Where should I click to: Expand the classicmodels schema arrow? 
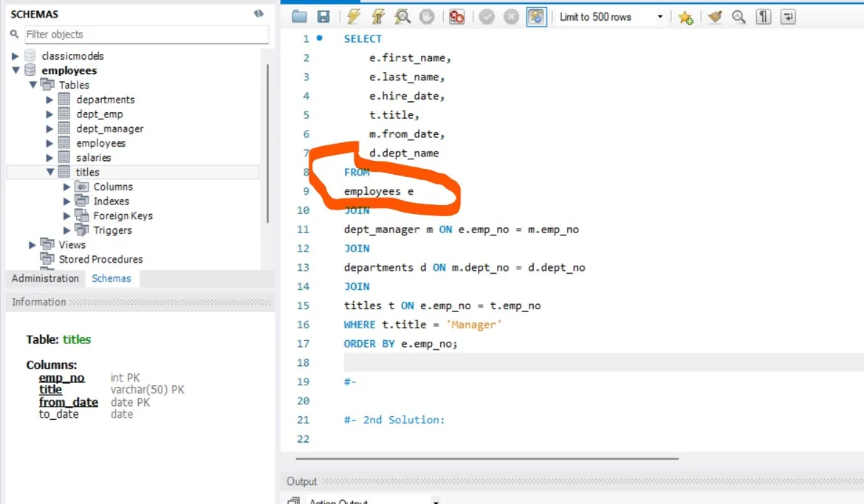(16, 56)
